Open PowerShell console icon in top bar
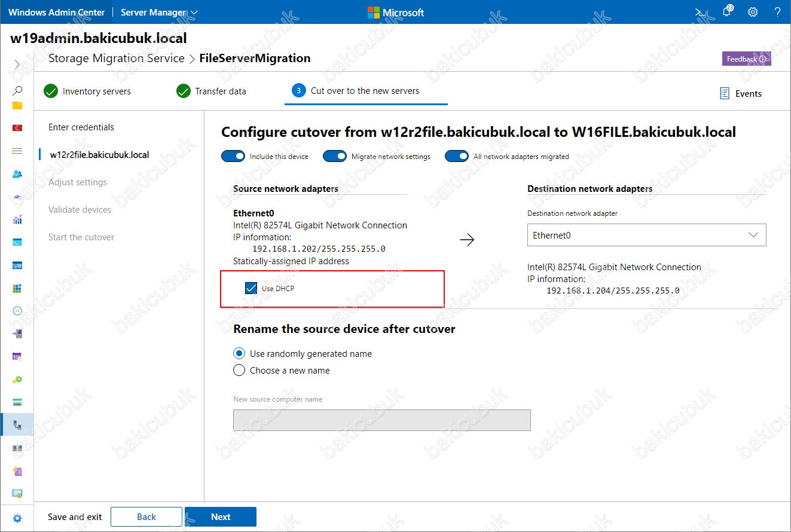 [x=700, y=12]
